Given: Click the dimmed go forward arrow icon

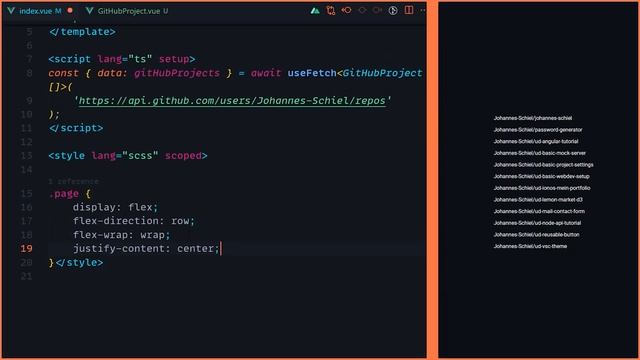Looking at the screenshot, I should 377,10.
